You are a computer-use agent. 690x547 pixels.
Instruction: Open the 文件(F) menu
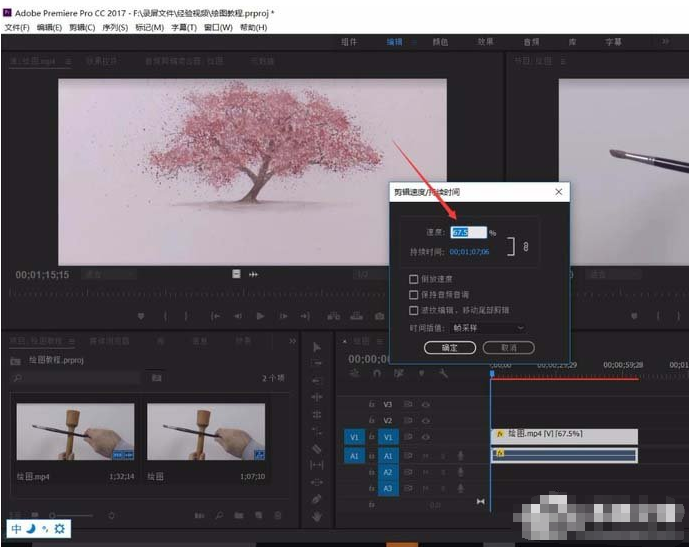tap(17, 27)
